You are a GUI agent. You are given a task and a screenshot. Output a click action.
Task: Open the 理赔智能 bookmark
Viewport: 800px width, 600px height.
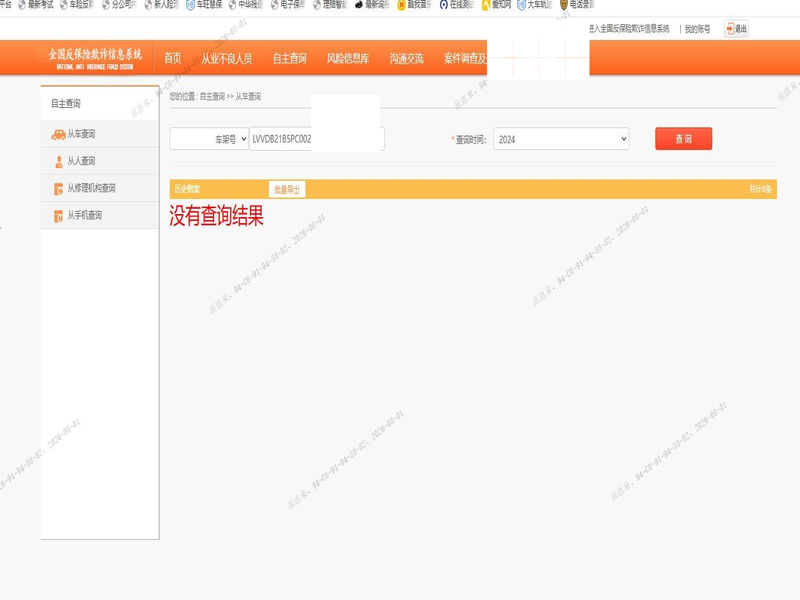point(330,5)
